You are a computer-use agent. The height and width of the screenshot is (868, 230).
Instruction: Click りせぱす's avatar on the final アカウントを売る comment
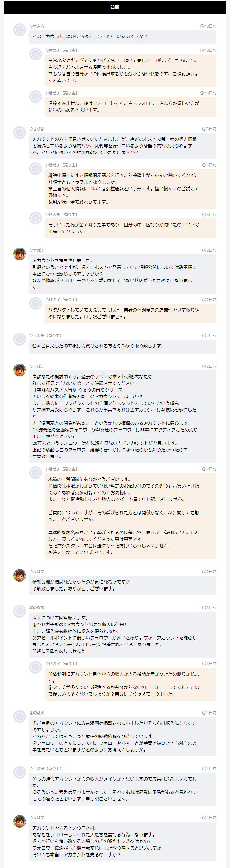[20, 821]
